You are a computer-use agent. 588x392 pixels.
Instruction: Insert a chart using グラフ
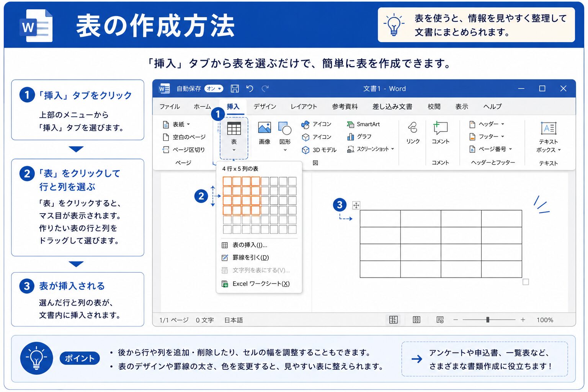pos(359,137)
